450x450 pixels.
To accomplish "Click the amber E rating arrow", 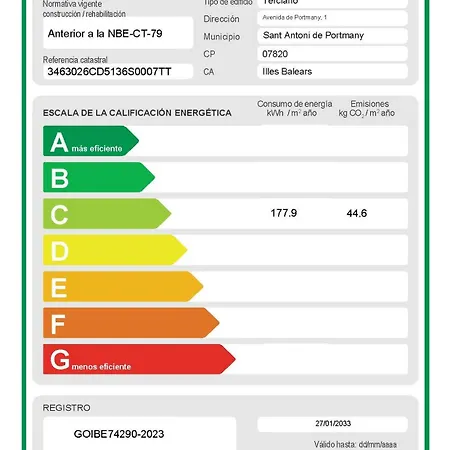I will pyautogui.click(x=123, y=286).
